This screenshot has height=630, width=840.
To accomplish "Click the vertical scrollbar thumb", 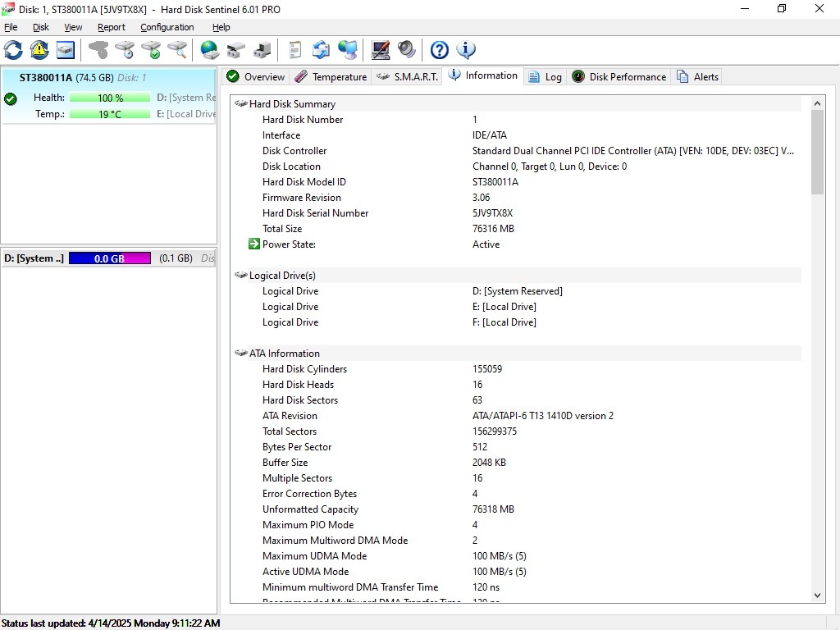I will [x=817, y=152].
